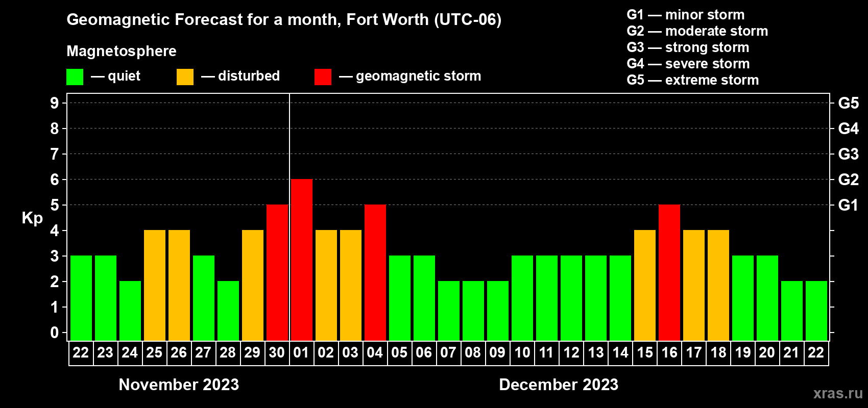Click the green bar for November 22

click(81, 298)
